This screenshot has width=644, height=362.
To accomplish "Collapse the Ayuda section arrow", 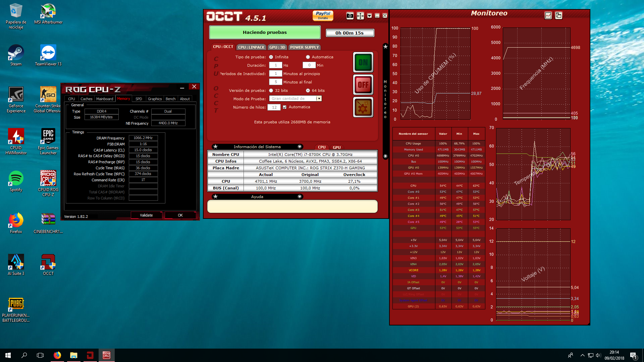I will click(x=300, y=197).
